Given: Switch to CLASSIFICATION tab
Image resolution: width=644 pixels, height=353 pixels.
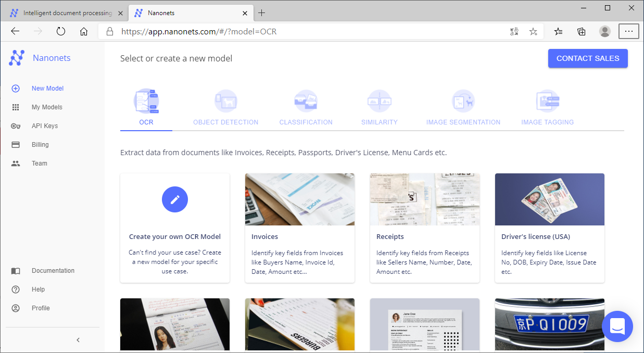Looking at the screenshot, I should click(x=306, y=122).
